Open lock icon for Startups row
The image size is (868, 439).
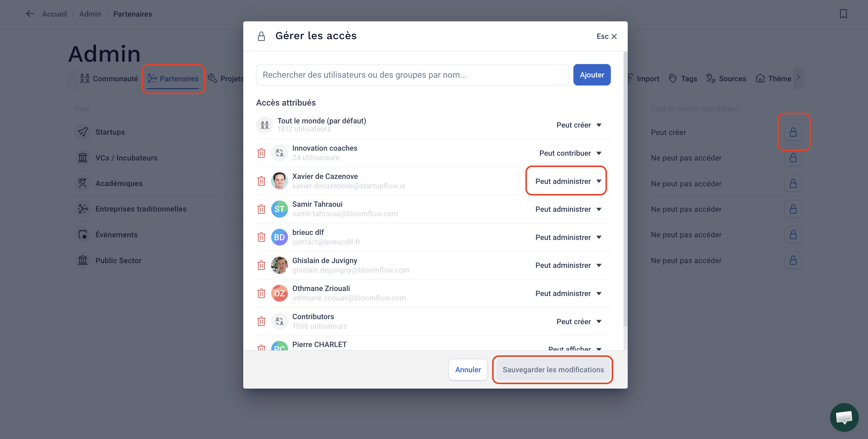[x=793, y=132]
